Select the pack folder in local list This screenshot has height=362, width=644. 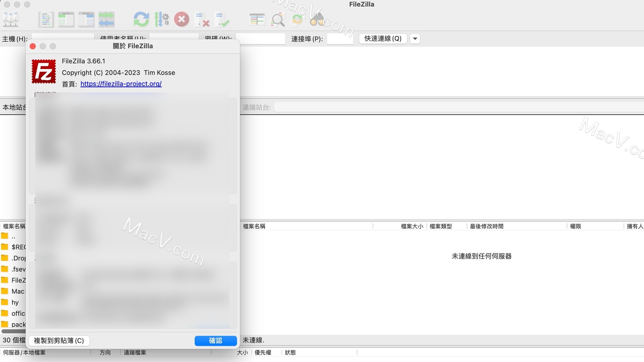point(13,324)
